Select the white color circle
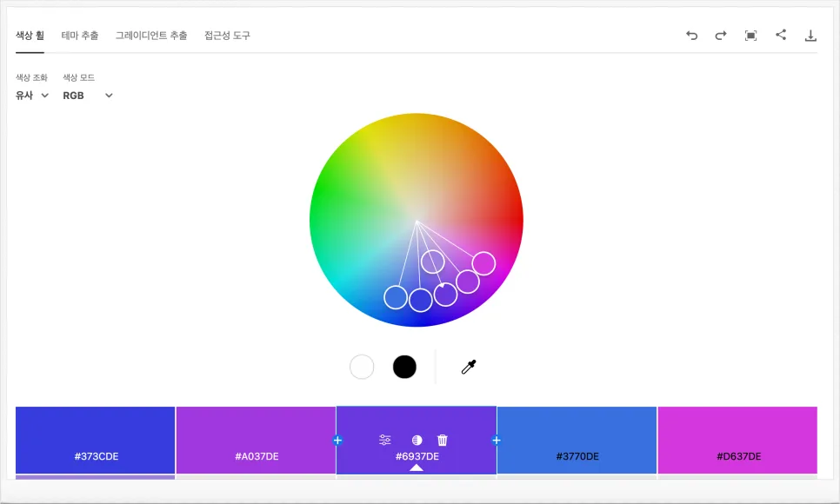 [x=362, y=367]
